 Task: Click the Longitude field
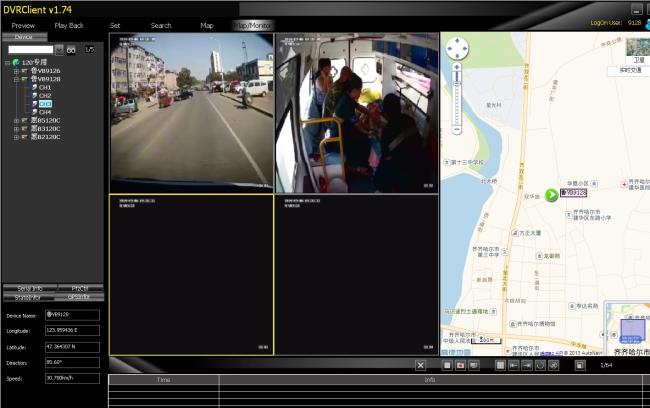72,330
